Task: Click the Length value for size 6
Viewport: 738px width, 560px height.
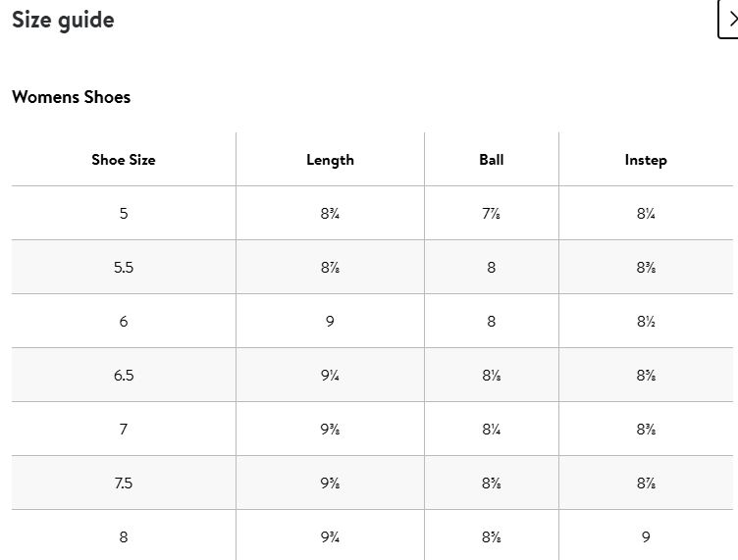Action: pyautogui.click(x=330, y=322)
